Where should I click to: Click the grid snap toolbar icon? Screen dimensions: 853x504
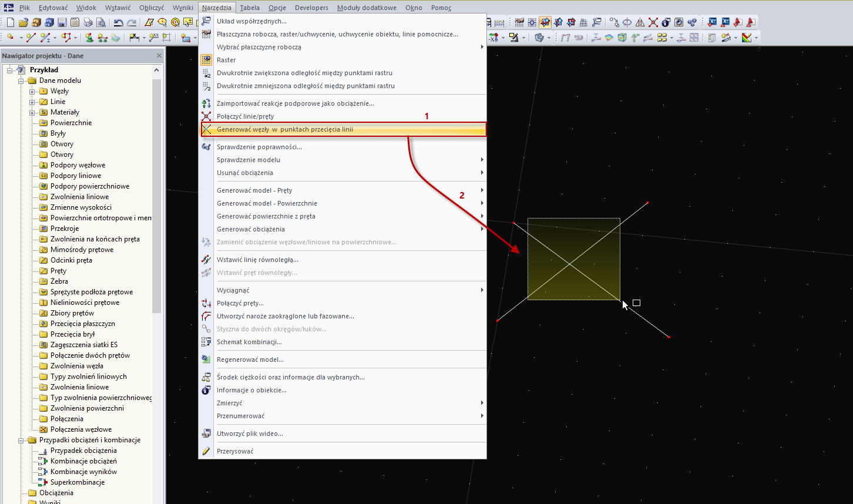pos(532,22)
